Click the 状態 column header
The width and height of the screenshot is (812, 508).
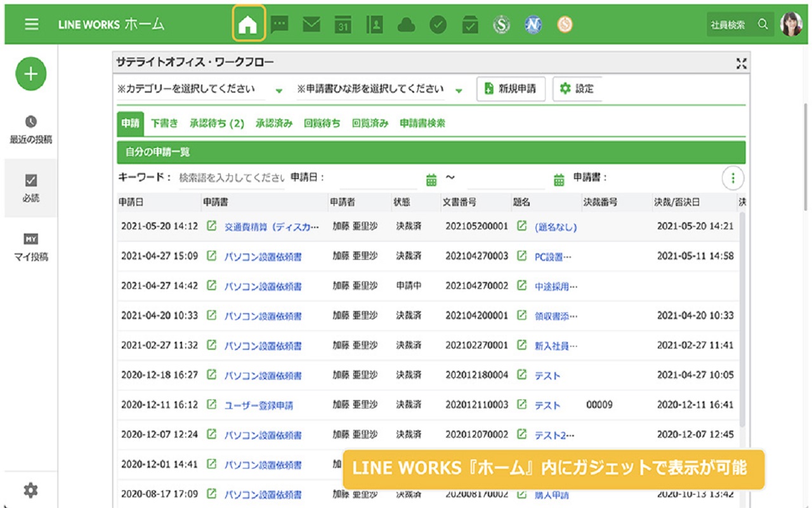tap(402, 202)
